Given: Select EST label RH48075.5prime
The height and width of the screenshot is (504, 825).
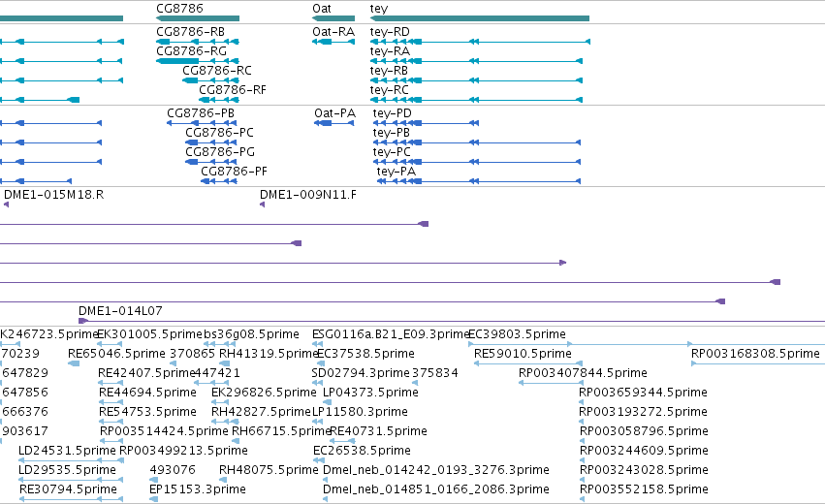Looking at the screenshot, I should [269, 470].
